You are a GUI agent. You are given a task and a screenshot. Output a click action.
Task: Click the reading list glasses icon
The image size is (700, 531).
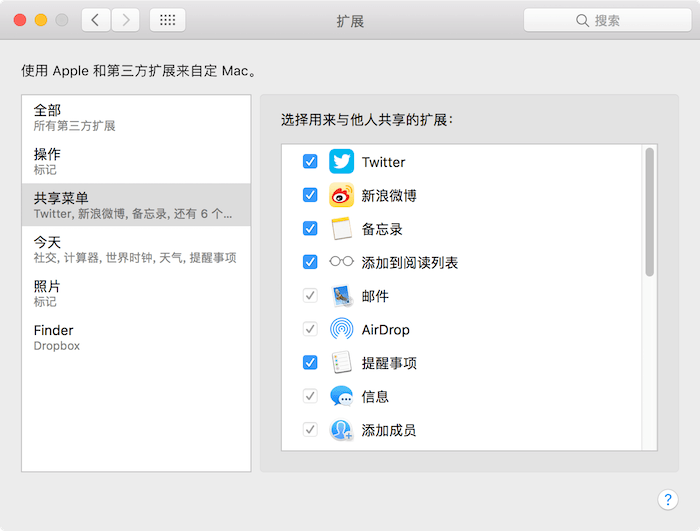tap(342, 261)
